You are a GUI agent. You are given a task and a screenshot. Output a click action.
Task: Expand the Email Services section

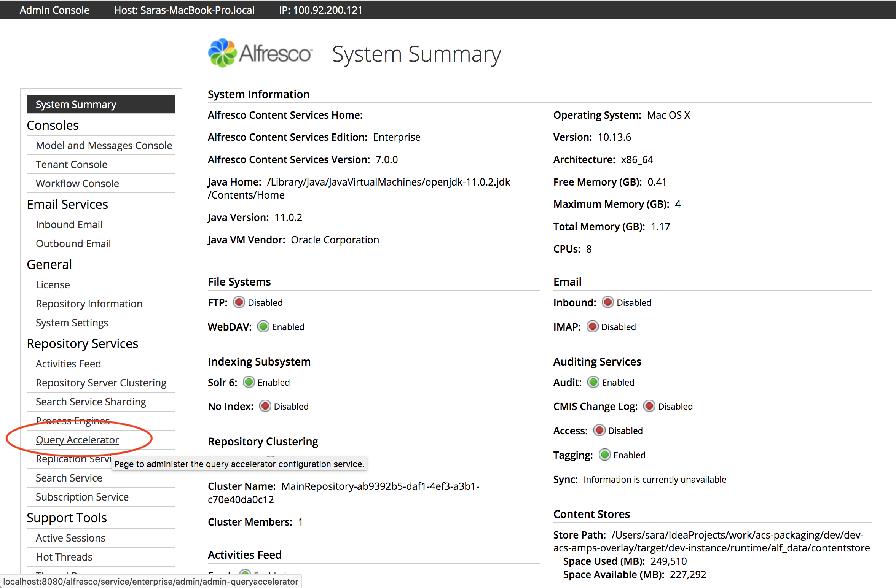67,204
